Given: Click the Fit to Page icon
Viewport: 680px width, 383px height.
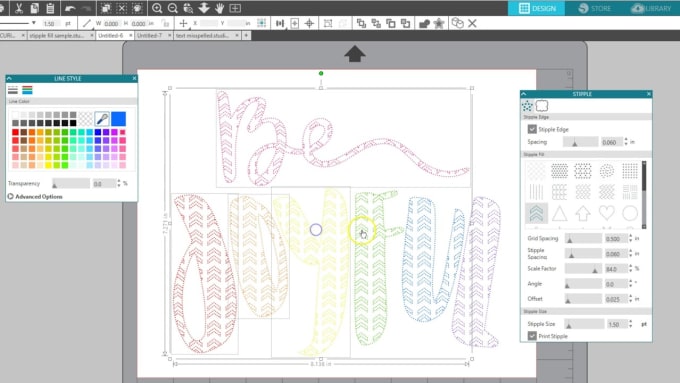Looking at the screenshot, I should click(235, 8).
